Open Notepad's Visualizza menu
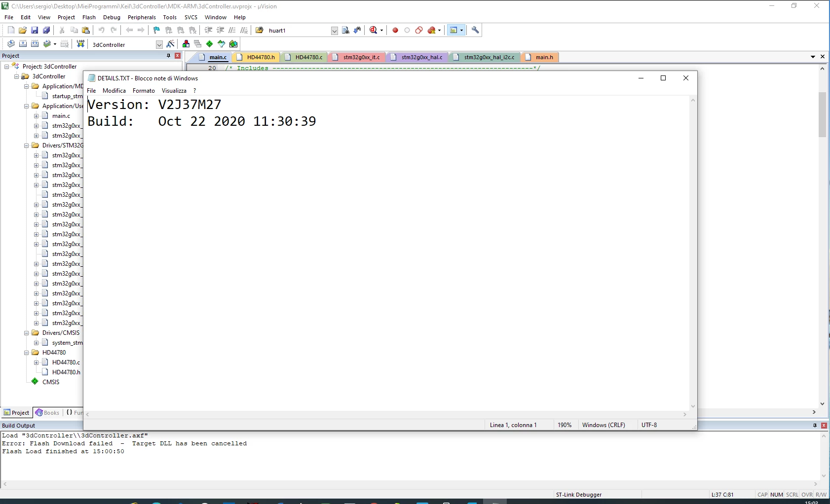This screenshot has width=830, height=504. pyautogui.click(x=174, y=91)
